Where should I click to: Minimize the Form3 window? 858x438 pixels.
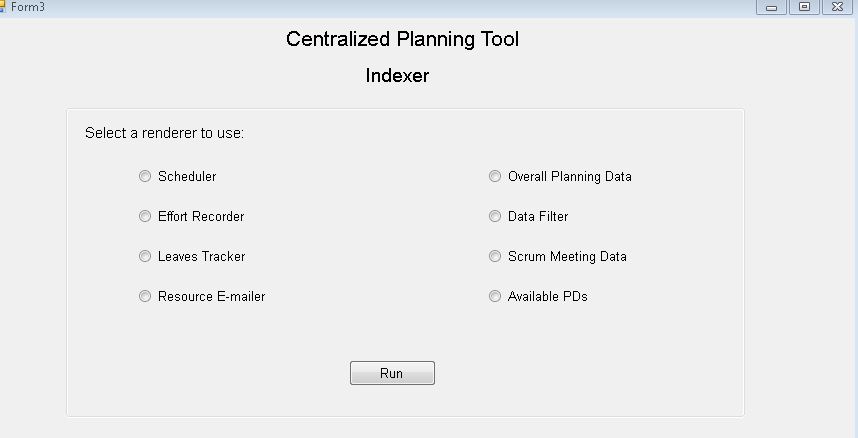[x=771, y=7]
